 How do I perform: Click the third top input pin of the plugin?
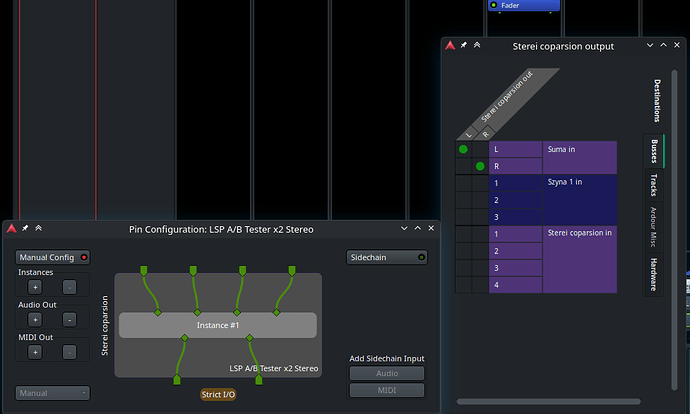[x=242, y=270]
